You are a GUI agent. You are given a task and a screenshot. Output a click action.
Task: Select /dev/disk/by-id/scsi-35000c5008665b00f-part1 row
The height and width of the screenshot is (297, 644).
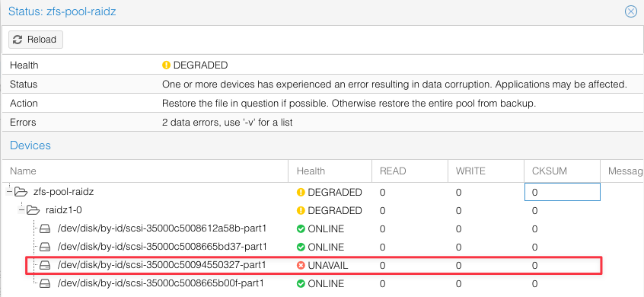pyautogui.click(x=161, y=283)
